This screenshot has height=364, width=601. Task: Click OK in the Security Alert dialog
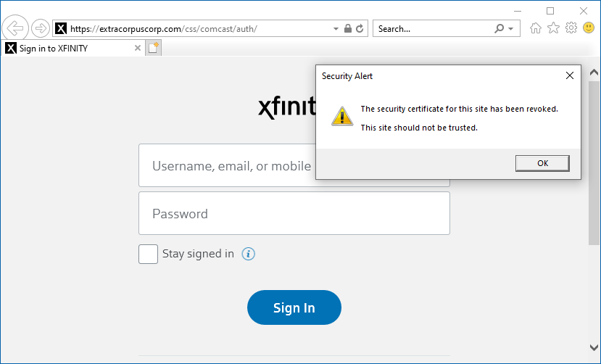tap(542, 163)
